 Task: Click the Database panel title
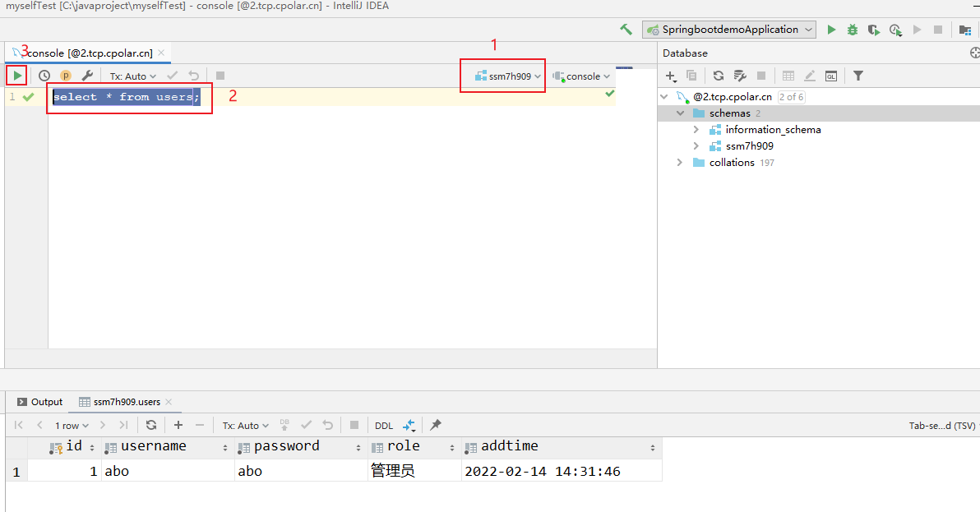click(685, 53)
